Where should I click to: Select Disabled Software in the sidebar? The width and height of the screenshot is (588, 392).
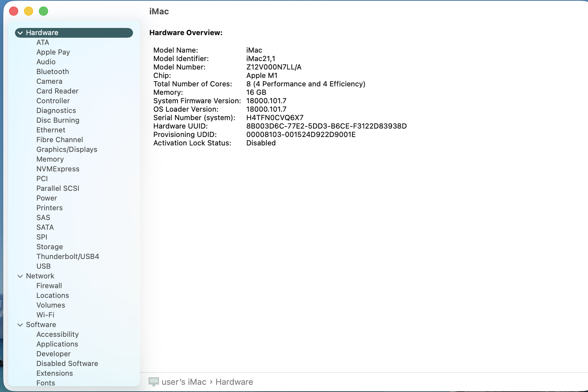click(x=67, y=364)
